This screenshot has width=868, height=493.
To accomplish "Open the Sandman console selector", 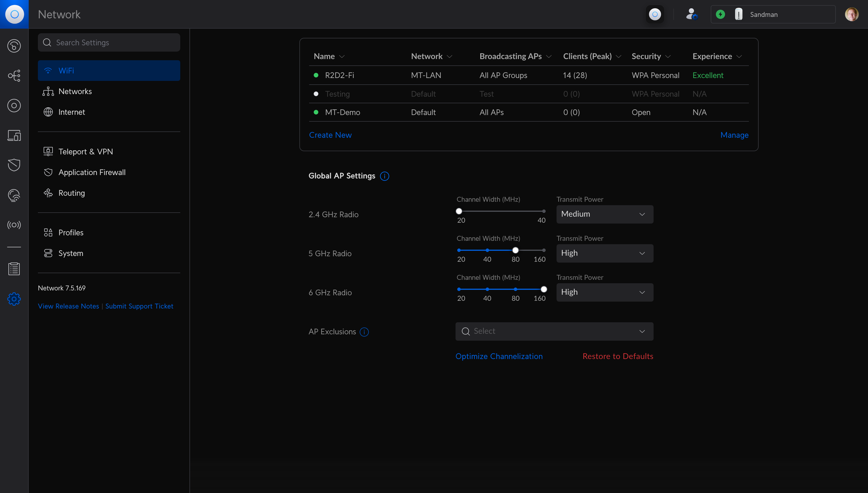I will [773, 14].
